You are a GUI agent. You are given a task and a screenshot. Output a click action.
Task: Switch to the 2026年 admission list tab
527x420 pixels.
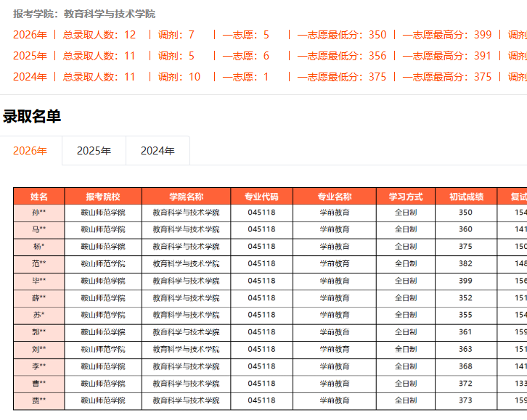[30, 151]
